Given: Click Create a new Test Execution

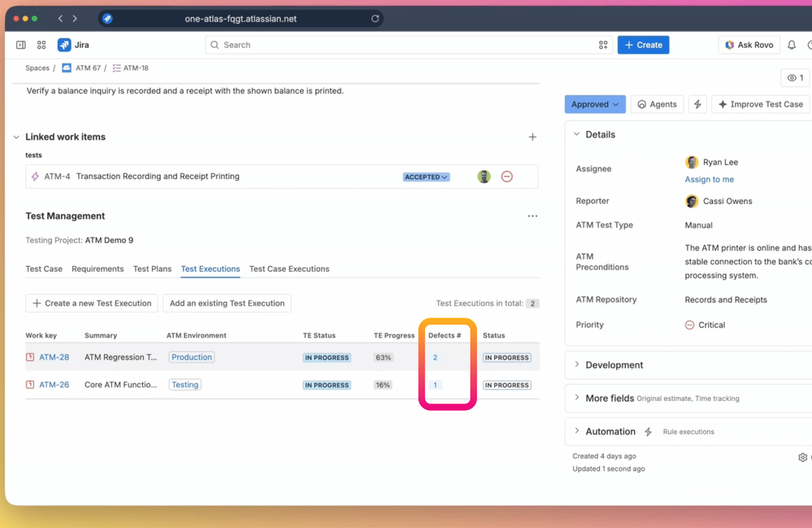Looking at the screenshot, I should point(92,303).
